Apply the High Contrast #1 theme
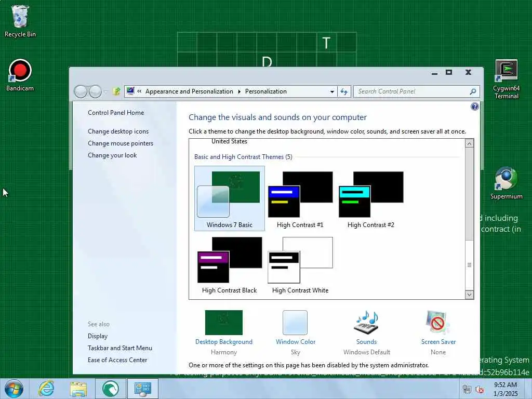 [x=300, y=198]
